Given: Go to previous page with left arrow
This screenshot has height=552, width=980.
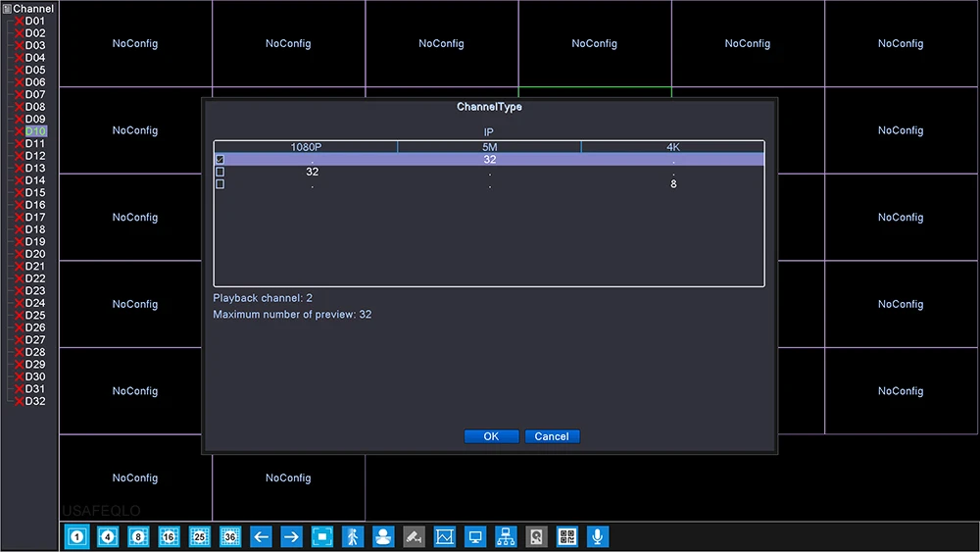Looking at the screenshot, I should 261,536.
